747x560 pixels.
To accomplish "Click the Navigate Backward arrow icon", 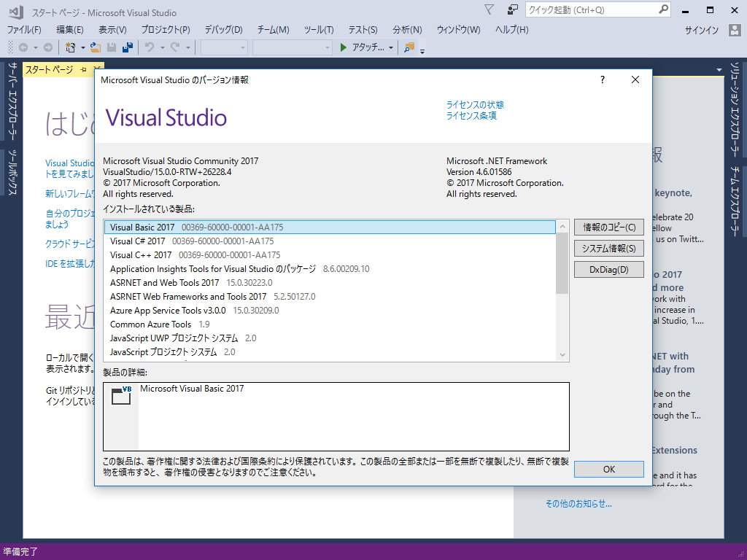I will [24, 48].
